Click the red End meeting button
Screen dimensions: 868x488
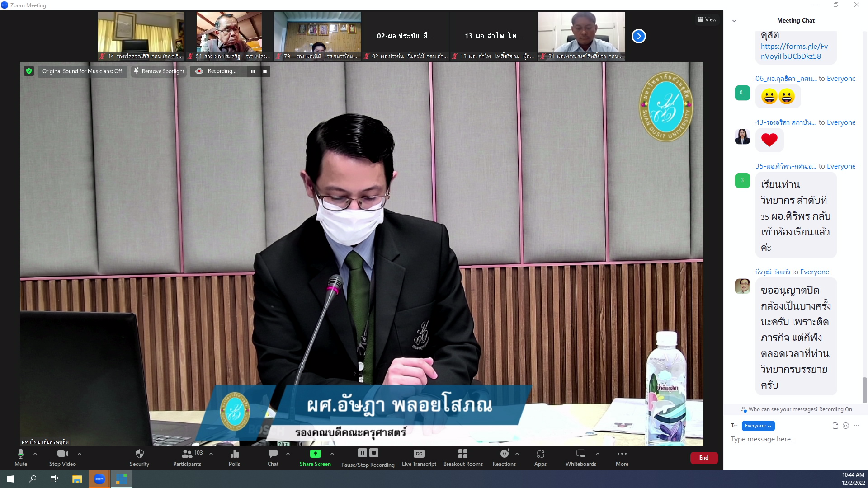[x=704, y=458]
